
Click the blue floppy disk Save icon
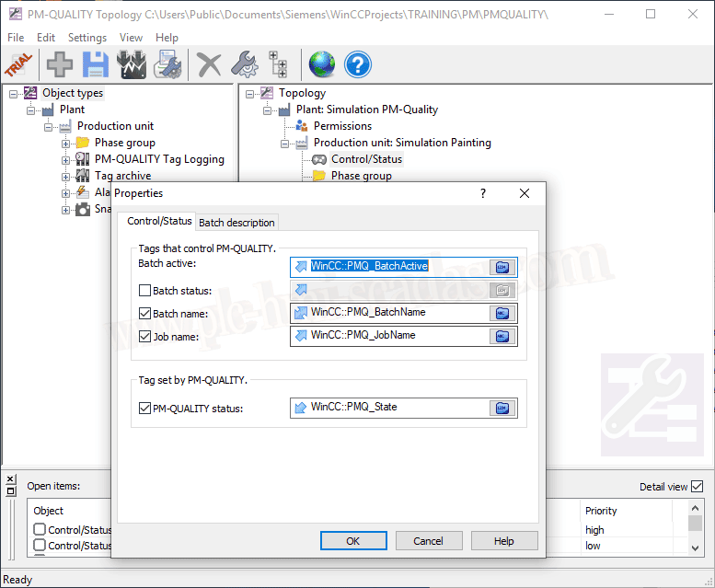(x=96, y=65)
